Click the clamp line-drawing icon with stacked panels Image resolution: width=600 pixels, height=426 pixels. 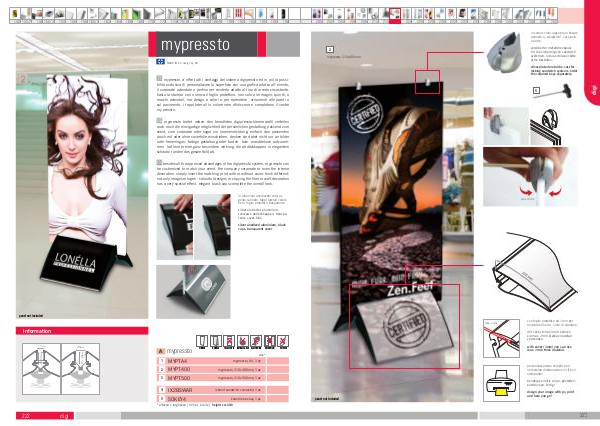click(x=546, y=127)
